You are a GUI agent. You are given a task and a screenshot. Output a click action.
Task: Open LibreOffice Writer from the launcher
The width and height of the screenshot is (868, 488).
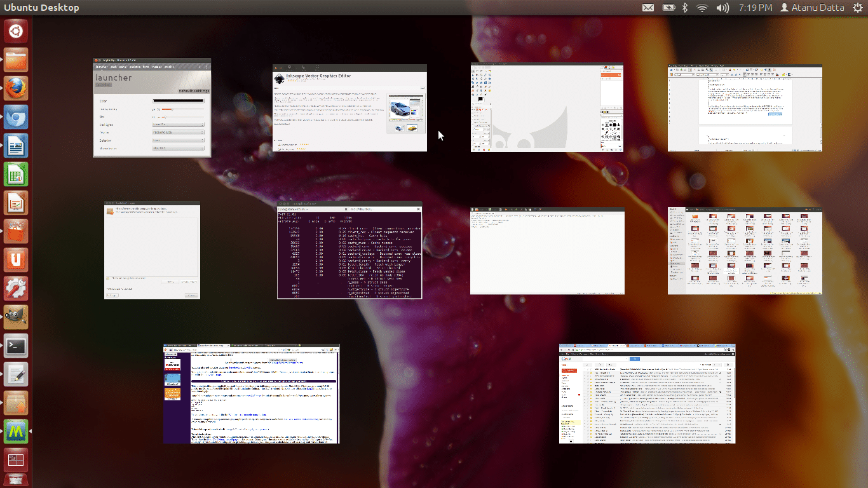point(16,146)
